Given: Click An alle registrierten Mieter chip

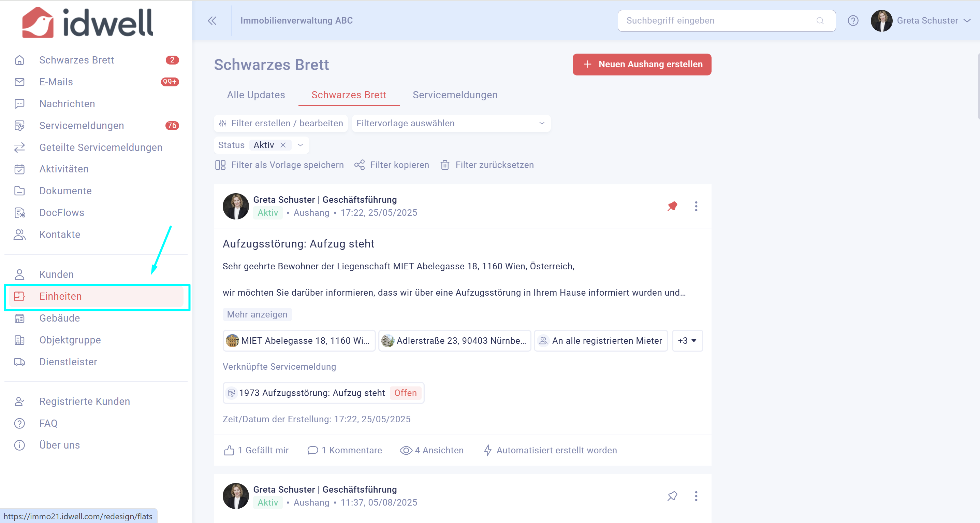Looking at the screenshot, I should pos(601,341).
